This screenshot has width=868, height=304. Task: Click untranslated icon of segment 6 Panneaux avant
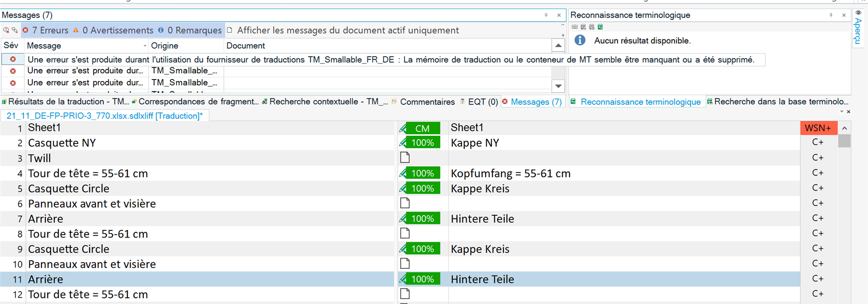point(405,203)
